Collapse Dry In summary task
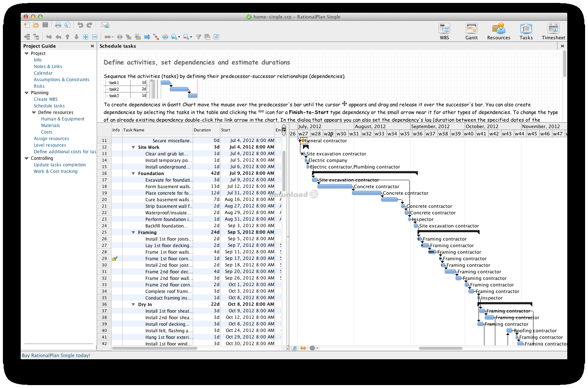588x388 pixels. [133, 305]
